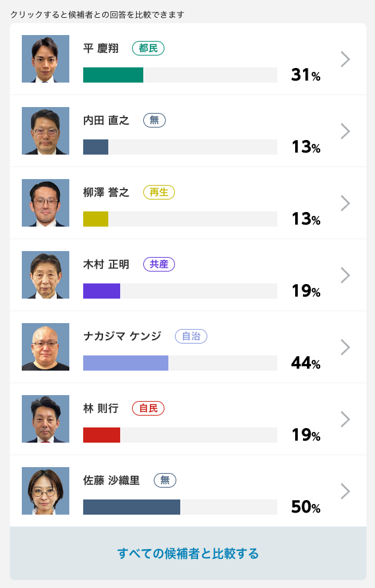Open chevron arrow for 林 則行
Viewport: 375px width, 588px height.
tap(345, 420)
